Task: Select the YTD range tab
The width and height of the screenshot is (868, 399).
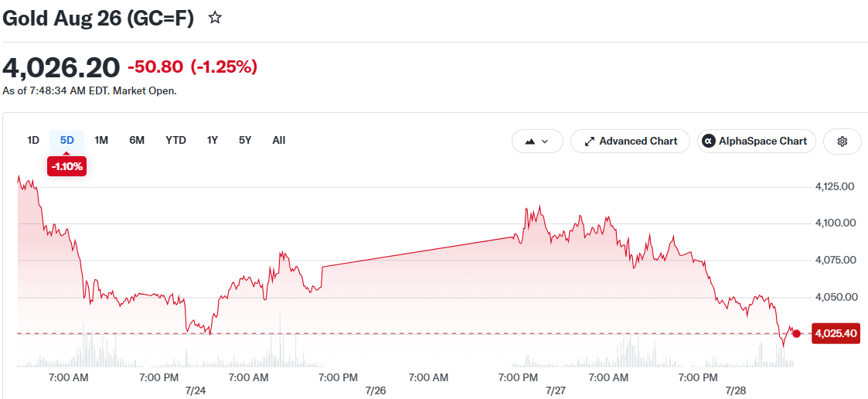Action: coord(175,140)
